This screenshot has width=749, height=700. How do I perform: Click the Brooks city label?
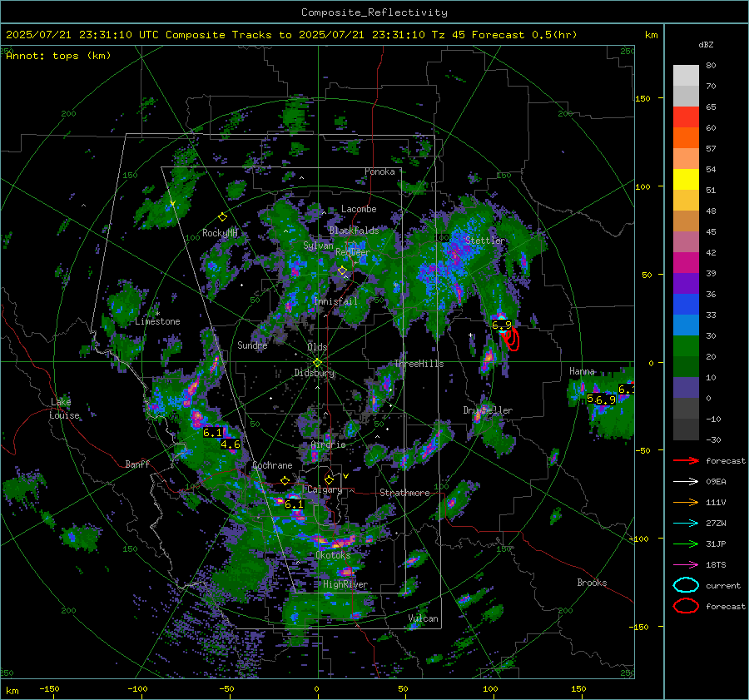592,583
